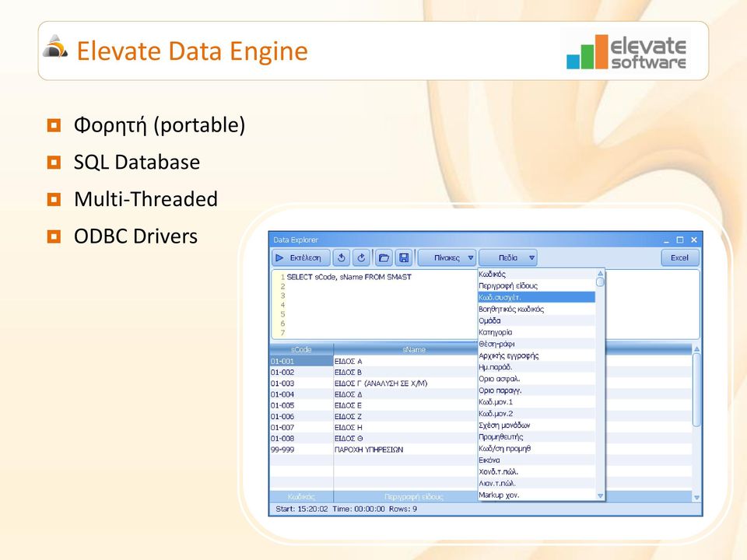Click fields list scroll up arrow

coord(600,273)
